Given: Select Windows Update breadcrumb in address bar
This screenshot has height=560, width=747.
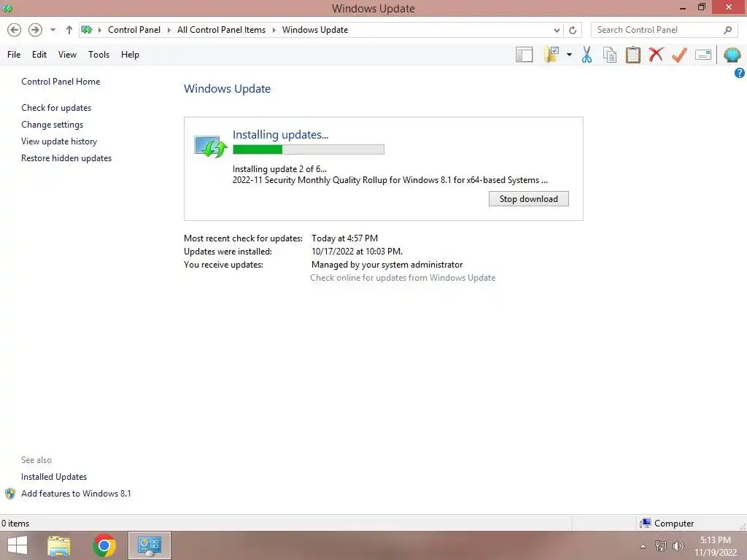Looking at the screenshot, I should [315, 29].
